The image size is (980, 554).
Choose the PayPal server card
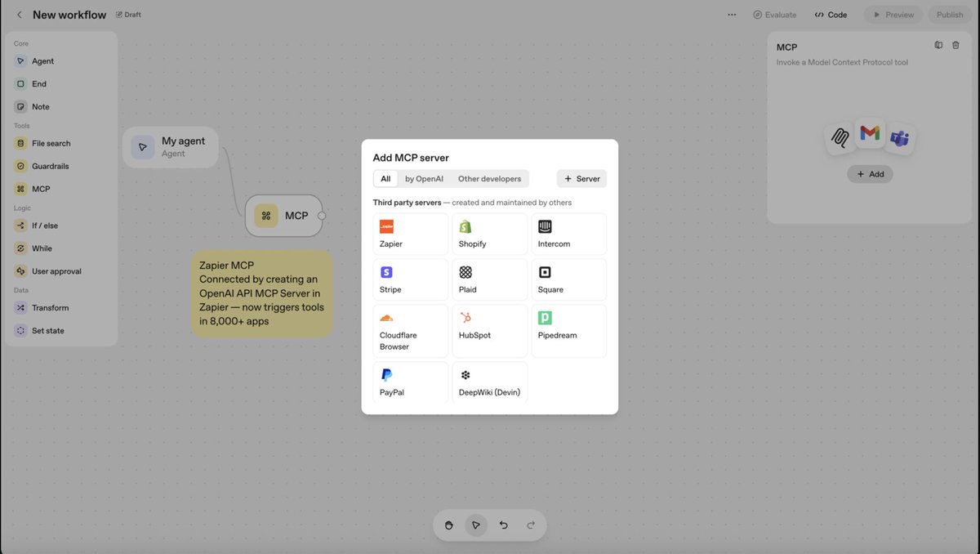(411, 382)
